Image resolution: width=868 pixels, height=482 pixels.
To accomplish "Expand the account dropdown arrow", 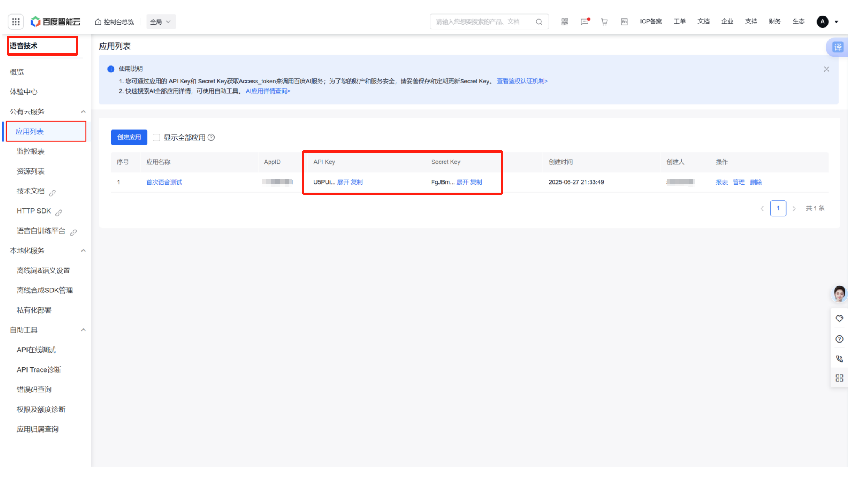I will click(836, 22).
